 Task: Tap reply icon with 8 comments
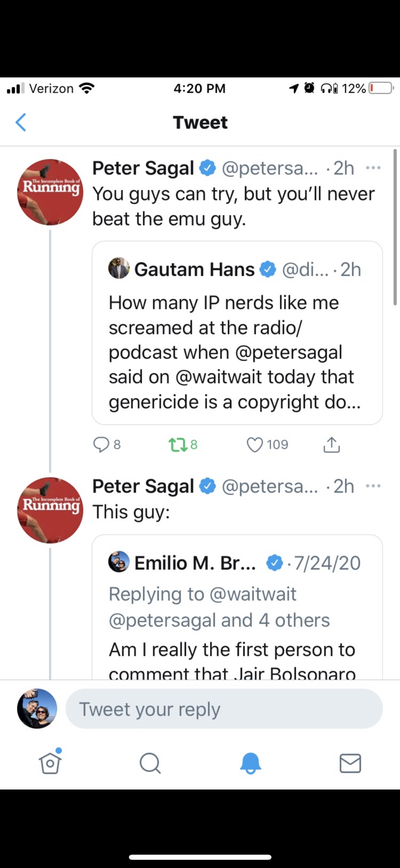pyautogui.click(x=102, y=444)
